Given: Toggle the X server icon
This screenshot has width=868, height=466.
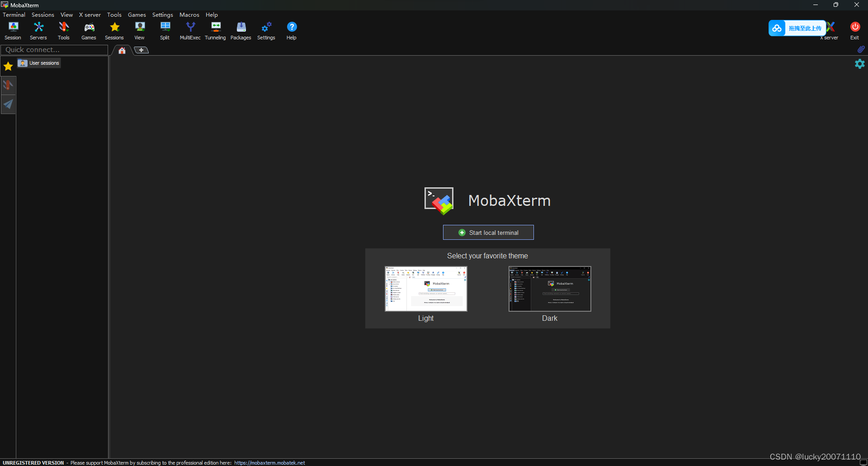Looking at the screenshot, I should click(830, 31).
